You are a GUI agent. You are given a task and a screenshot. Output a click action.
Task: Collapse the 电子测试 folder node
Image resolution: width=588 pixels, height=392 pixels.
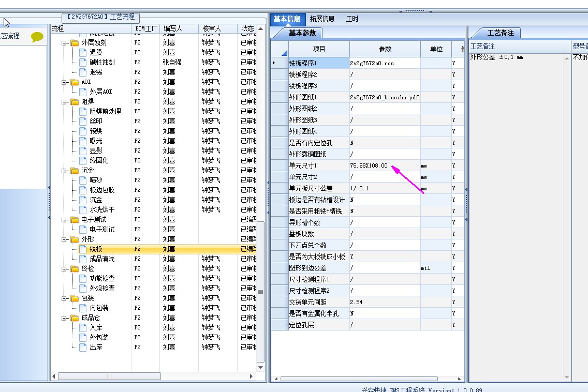(x=64, y=220)
